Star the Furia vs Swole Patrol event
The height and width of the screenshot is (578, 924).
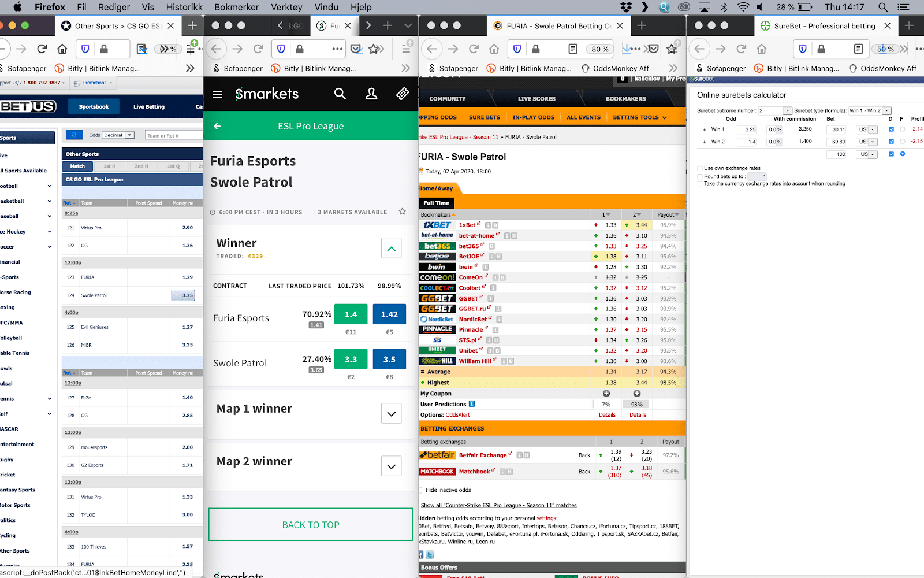tap(403, 212)
